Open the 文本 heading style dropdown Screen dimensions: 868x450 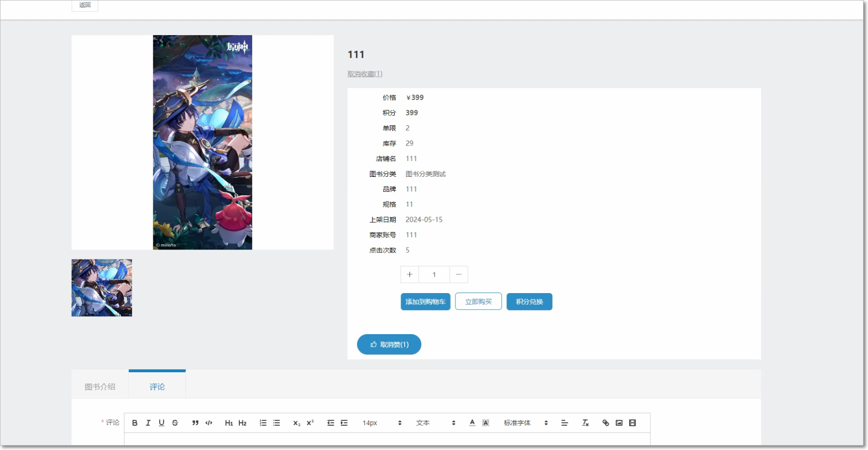[436, 423]
